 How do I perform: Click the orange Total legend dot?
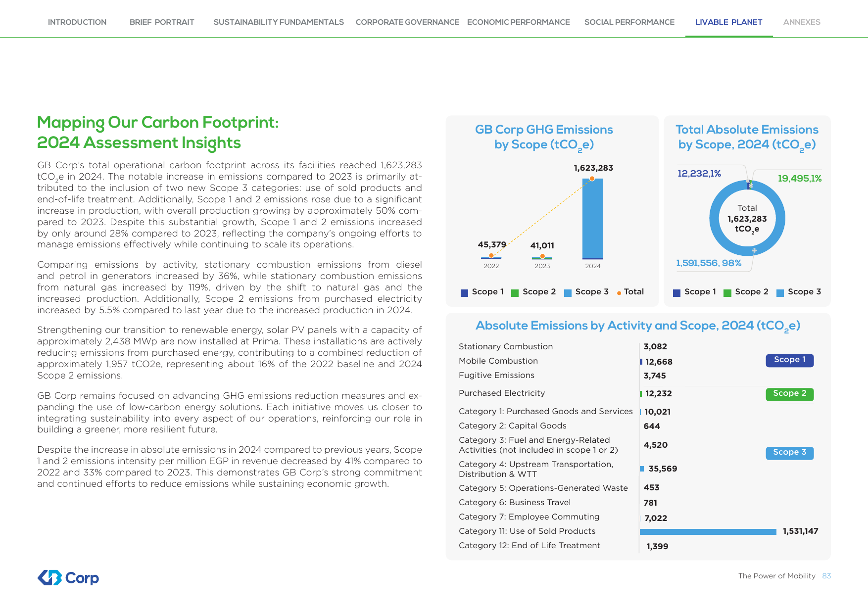619,293
